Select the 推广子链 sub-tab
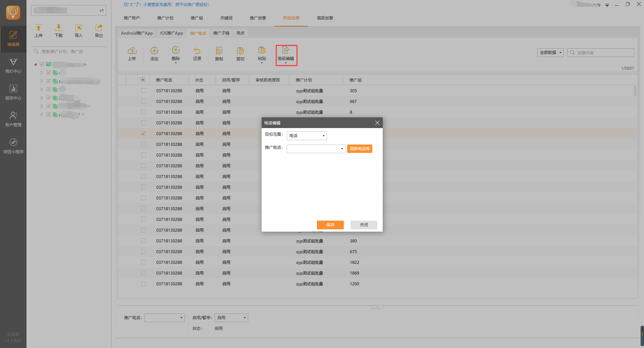Screen dimensions: 644x348 (x=221, y=33)
